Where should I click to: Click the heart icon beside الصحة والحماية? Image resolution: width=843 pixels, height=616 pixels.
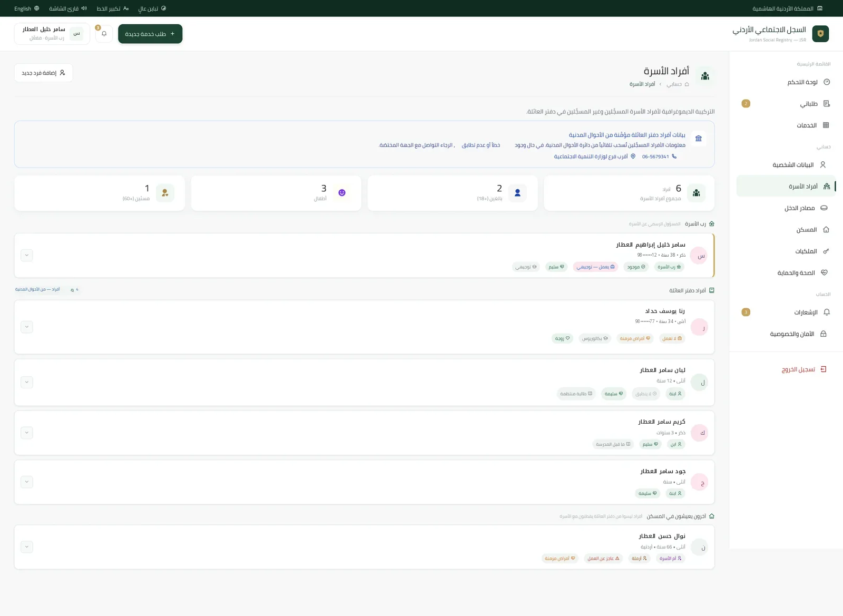(825, 273)
